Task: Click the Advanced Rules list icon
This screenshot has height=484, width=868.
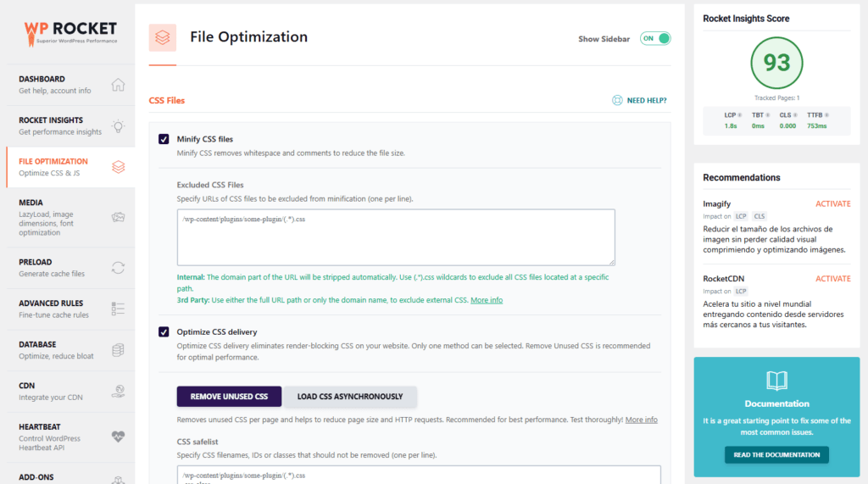Action: [x=118, y=309]
